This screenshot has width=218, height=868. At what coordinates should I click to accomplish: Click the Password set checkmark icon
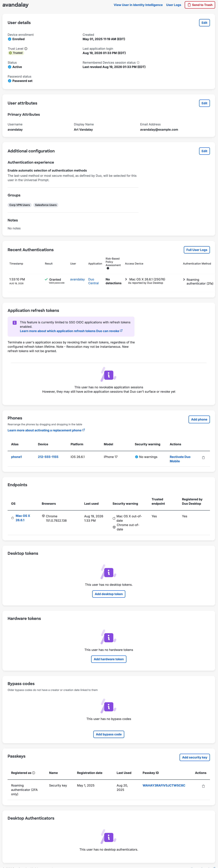9,81
